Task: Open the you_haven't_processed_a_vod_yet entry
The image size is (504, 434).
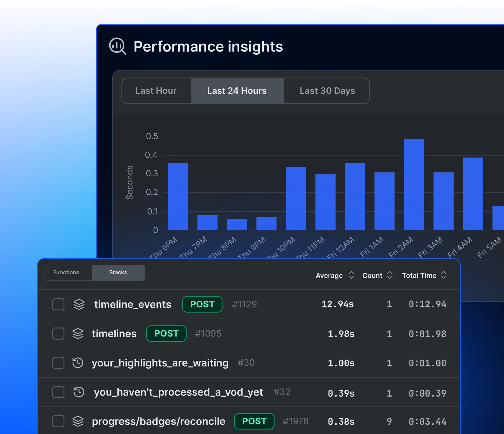Action: tap(179, 392)
